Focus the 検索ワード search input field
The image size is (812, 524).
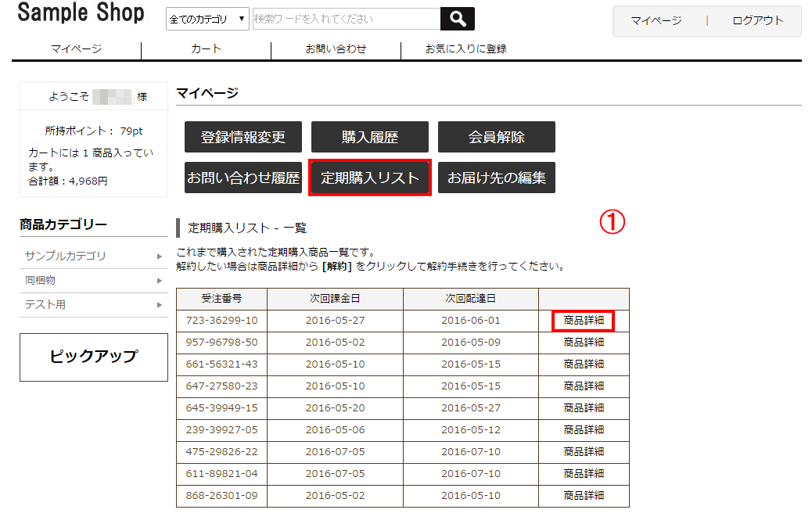347,19
